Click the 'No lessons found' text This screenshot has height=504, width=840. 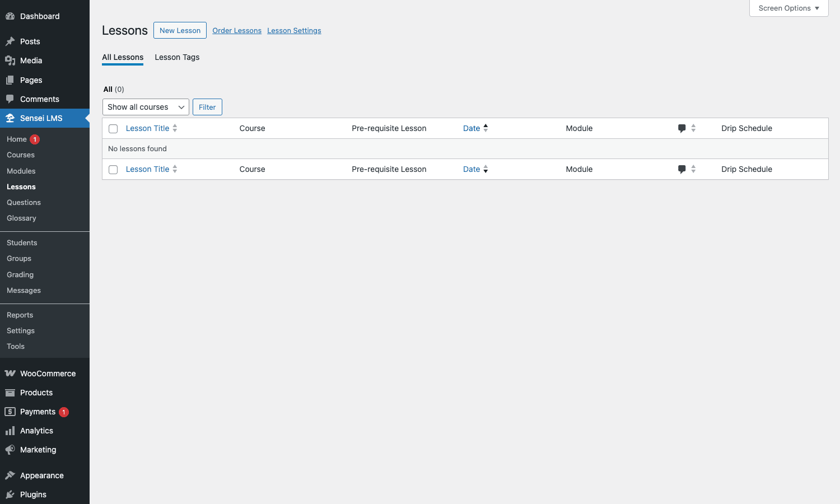pyautogui.click(x=137, y=148)
